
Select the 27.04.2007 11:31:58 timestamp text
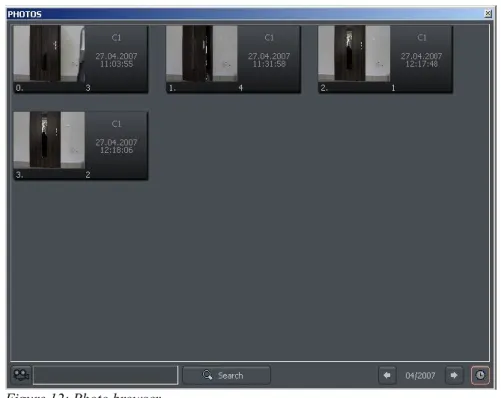(x=269, y=60)
